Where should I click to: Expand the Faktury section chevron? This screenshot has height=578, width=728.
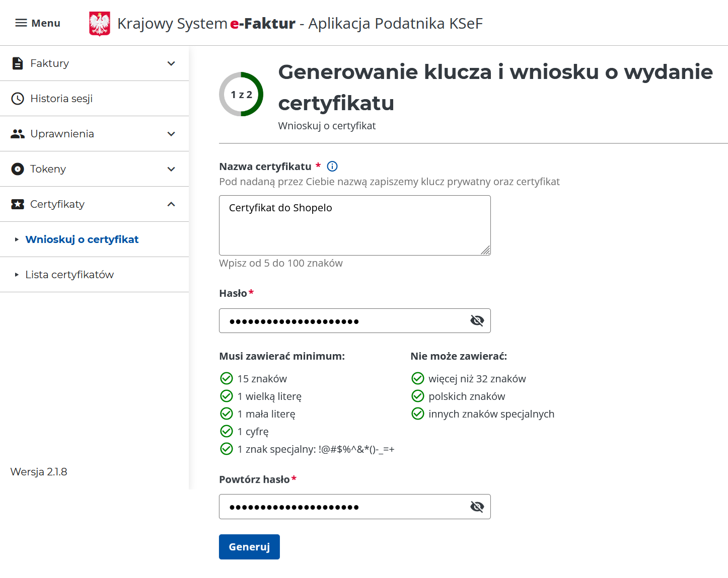171,63
